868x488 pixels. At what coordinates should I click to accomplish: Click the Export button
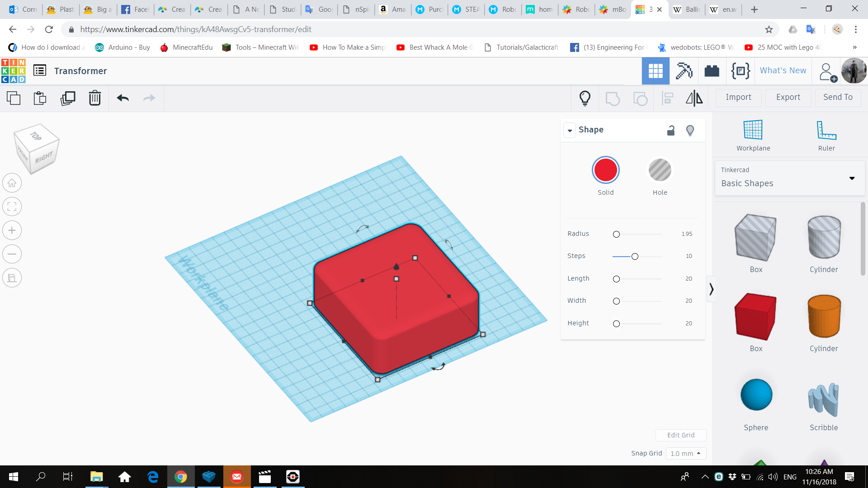point(788,97)
